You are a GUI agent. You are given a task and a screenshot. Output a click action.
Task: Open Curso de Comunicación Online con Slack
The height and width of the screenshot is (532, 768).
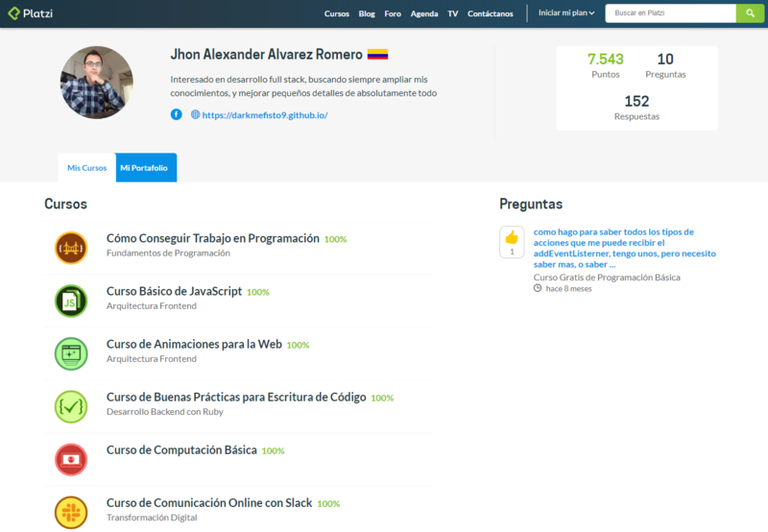point(209,502)
